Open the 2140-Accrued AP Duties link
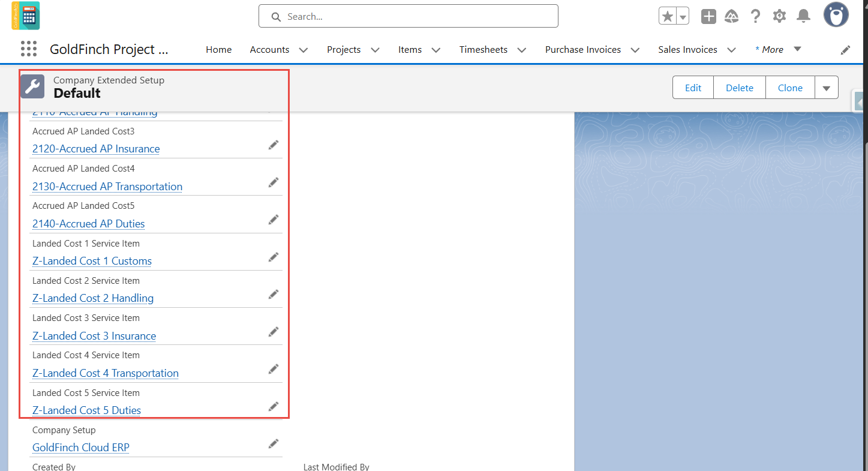 tap(89, 224)
